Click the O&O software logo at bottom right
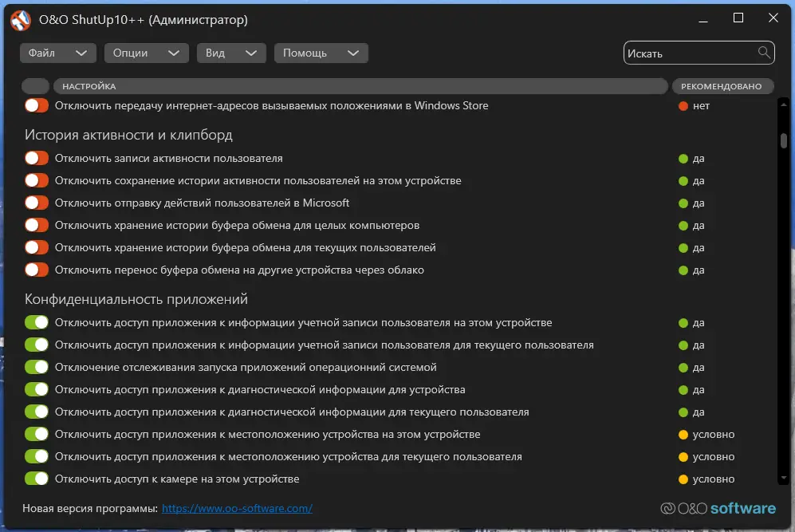795x532 pixels. [718, 508]
